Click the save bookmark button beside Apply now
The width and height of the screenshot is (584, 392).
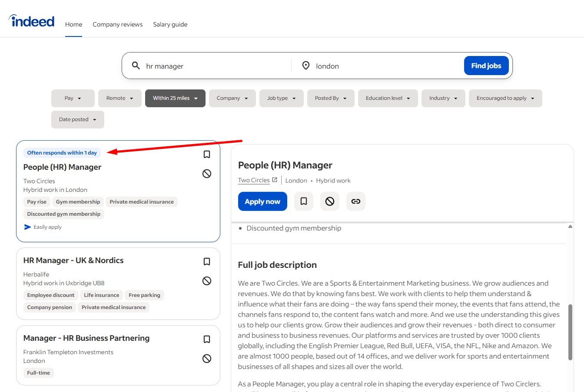[x=304, y=201]
